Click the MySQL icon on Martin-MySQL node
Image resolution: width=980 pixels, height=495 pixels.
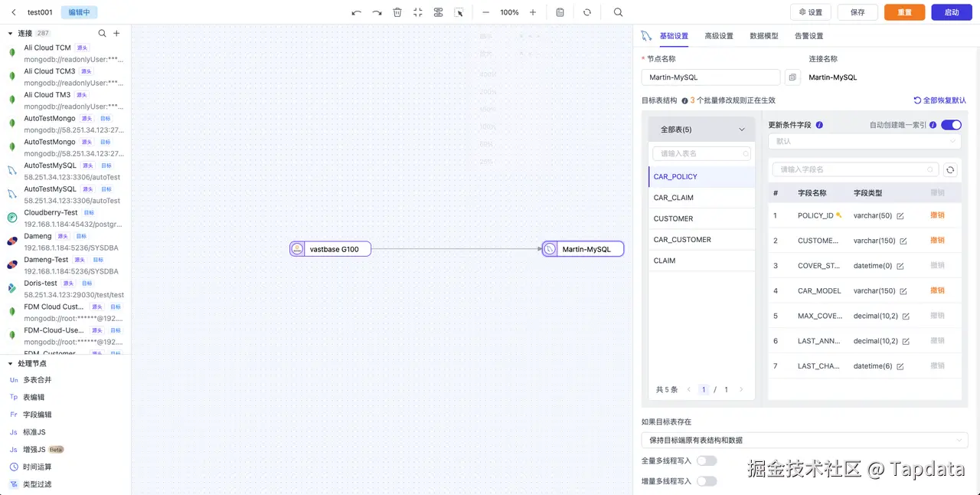tap(550, 249)
